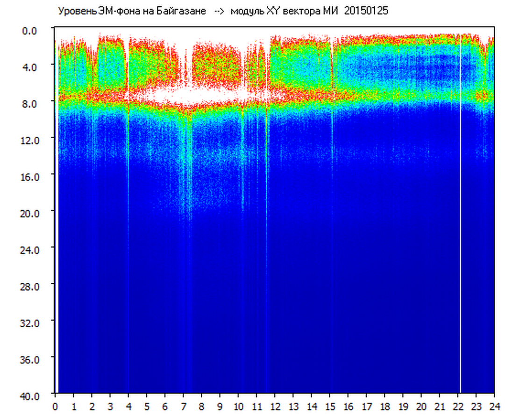512x420 pixels.
Task: Click the x-axis hour label '24'
Action: 495,406
